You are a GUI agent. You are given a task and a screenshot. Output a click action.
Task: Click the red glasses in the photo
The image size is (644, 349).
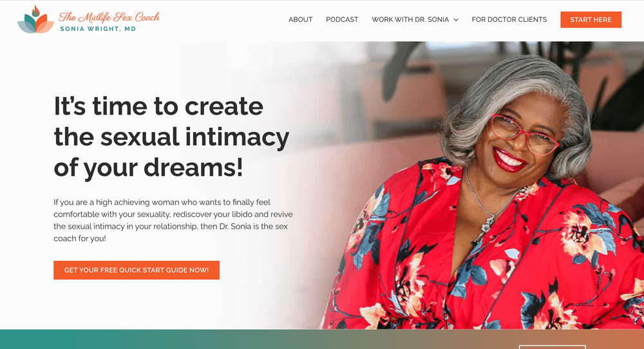click(x=524, y=135)
